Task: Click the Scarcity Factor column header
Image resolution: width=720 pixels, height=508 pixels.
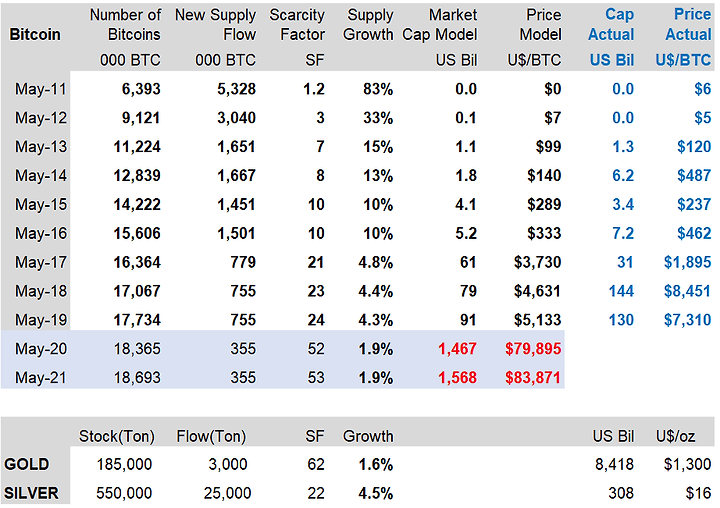Action: [x=297, y=25]
